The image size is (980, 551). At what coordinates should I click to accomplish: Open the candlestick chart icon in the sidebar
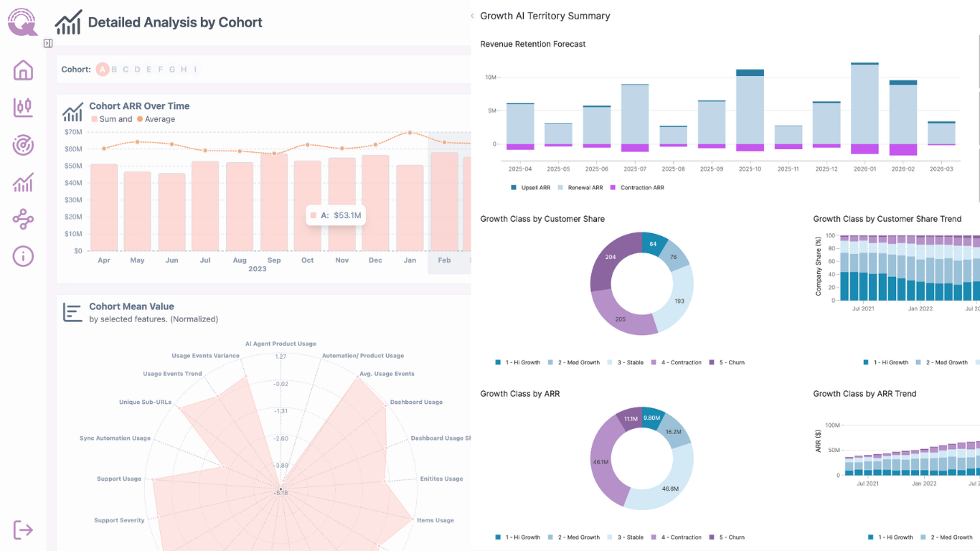point(23,108)
